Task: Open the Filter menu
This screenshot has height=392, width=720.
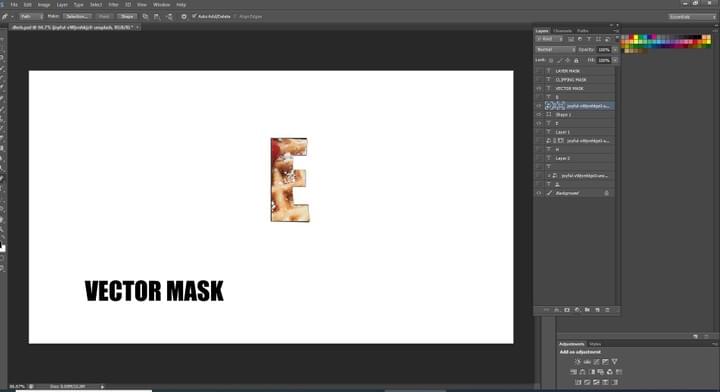Action: click(113, 5)
